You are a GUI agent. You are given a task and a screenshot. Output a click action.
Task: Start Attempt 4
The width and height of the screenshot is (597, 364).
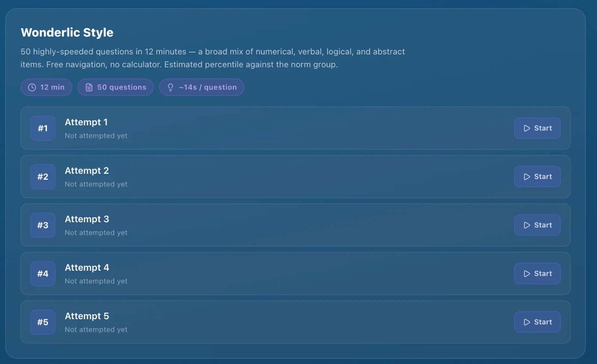537,274
